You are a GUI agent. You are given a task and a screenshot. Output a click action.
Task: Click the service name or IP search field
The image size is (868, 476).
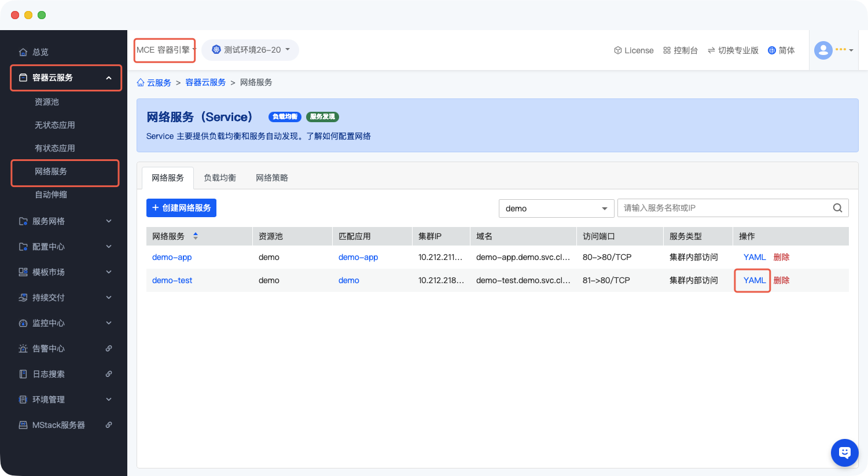(x=723, y=208)
